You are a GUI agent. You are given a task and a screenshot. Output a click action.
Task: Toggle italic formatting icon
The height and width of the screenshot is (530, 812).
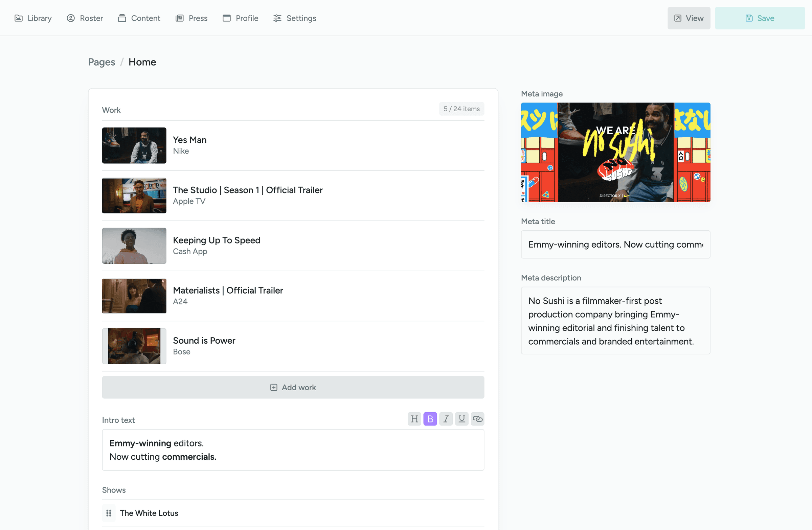pyautogui.click(x=446, y=419)
